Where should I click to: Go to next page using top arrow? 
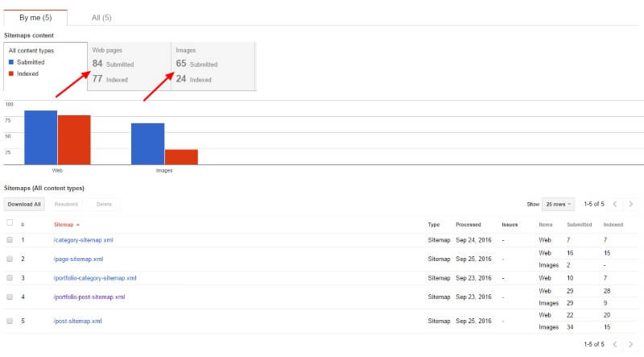(x=631, y=204)
